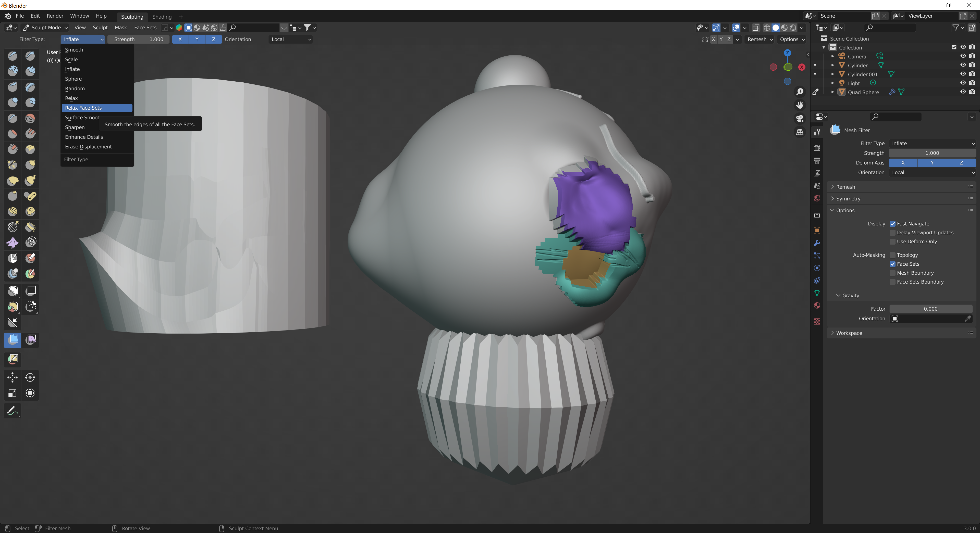
Task: Disable the Fast Navigate checkbox
Action: (892, 224)
